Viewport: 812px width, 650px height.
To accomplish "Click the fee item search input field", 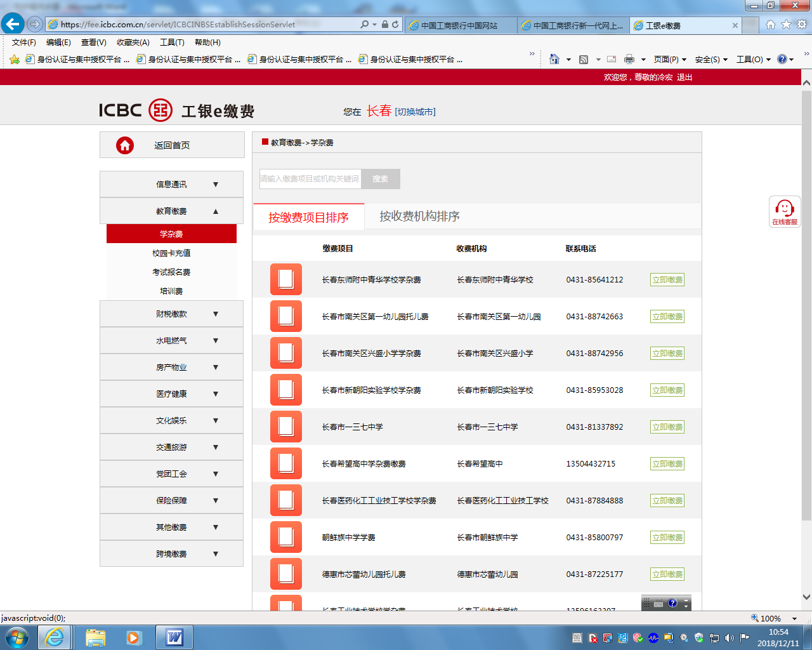I will (x=310, y=179).
